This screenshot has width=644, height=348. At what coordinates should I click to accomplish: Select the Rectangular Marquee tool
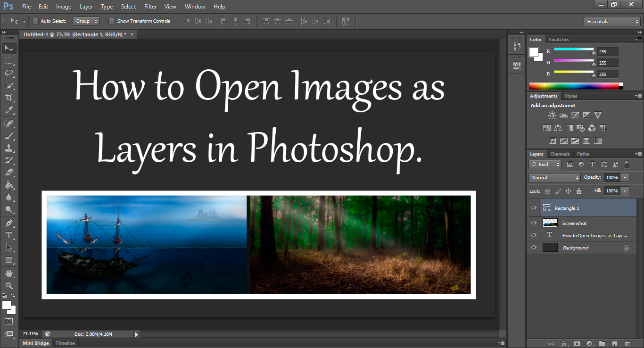(x=9, y=61)
